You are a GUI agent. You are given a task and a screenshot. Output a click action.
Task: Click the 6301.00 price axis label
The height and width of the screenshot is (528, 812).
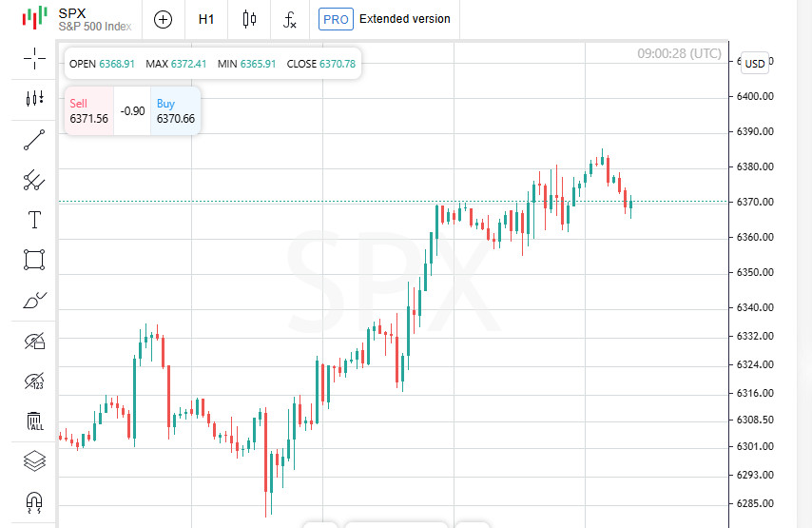click(x=755, y=446)
